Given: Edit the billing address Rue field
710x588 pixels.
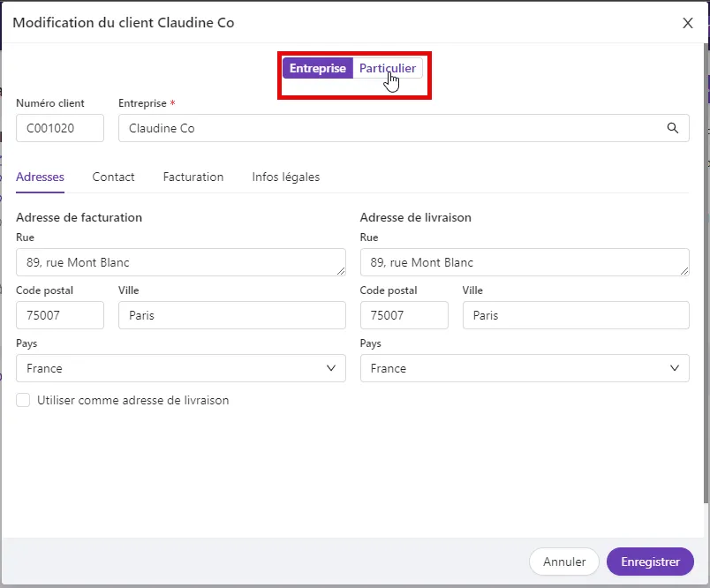Looking at the screenshot, I should 181,262.
